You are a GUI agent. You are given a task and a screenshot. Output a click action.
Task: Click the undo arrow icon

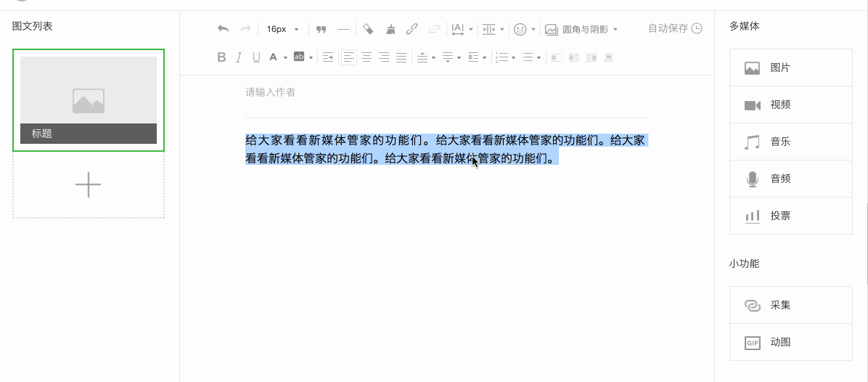[224, 29]
